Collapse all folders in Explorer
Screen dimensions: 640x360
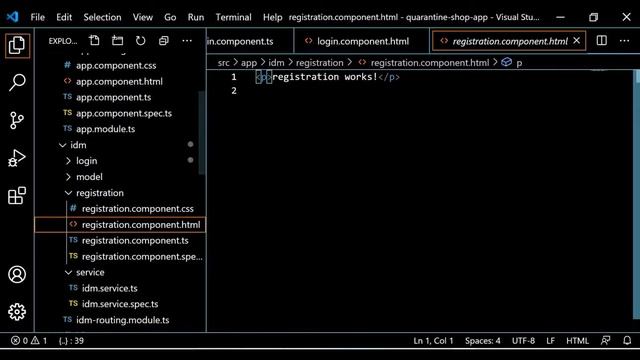[164, 40]
